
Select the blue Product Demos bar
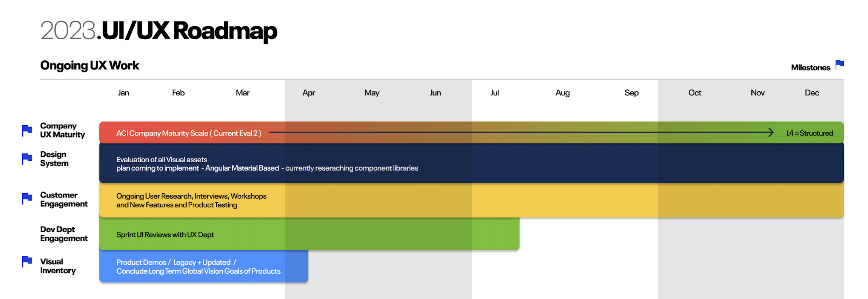204,266
